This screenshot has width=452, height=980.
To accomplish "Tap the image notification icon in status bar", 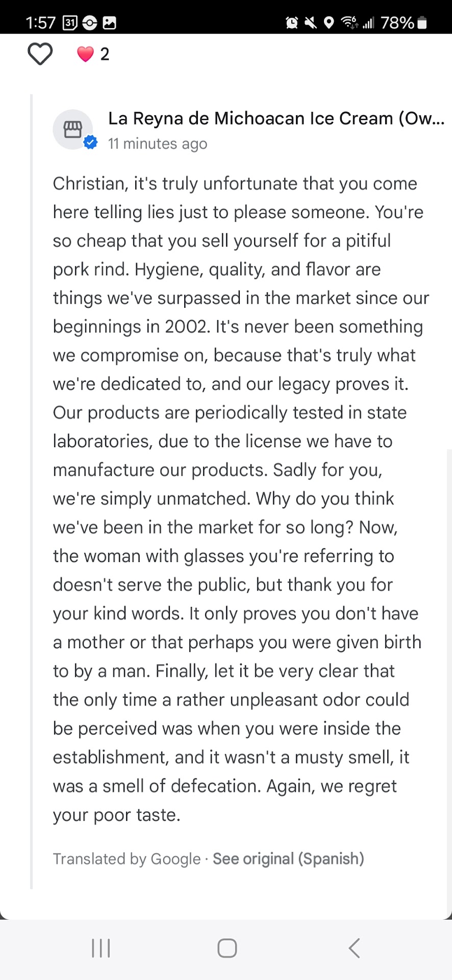I will [x=109, y=23].
